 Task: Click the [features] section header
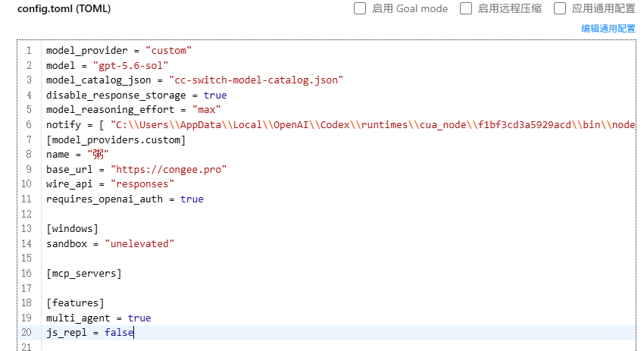[75, 303]
